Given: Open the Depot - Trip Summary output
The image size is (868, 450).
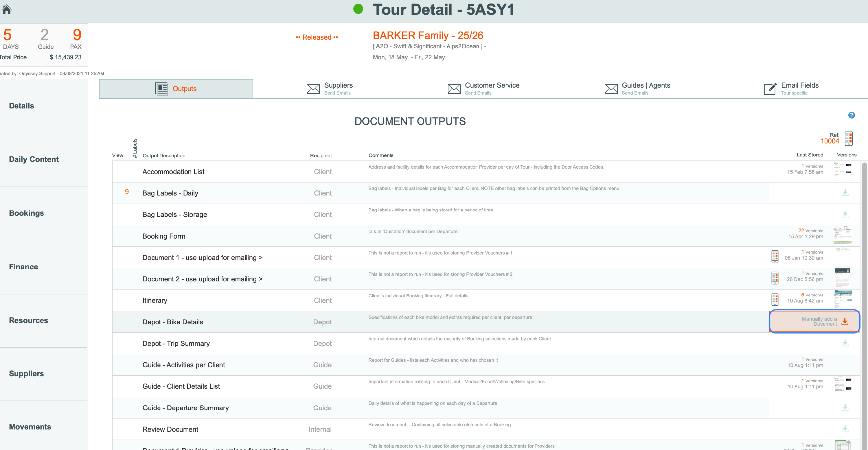Looking at the screenshot, I should [176, 344].
